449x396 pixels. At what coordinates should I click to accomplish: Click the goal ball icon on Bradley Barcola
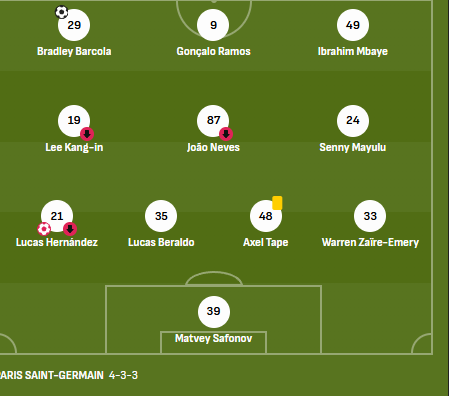click(x=62, y=12)
